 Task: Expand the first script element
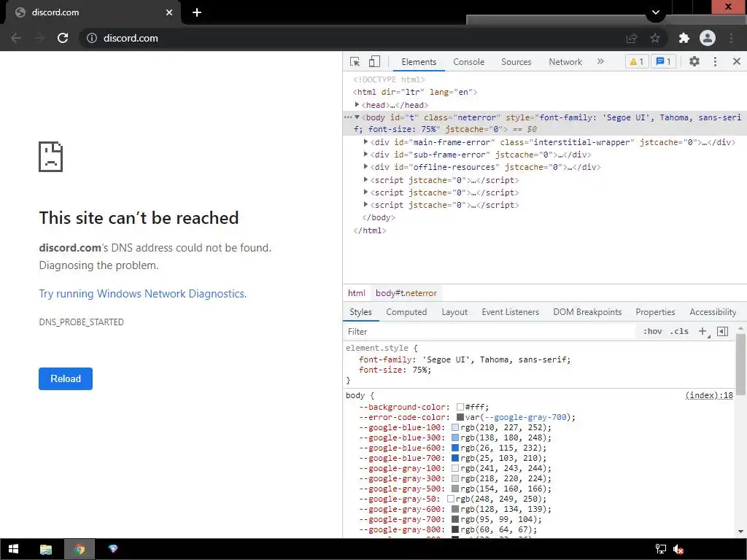[x=365, y=179]
